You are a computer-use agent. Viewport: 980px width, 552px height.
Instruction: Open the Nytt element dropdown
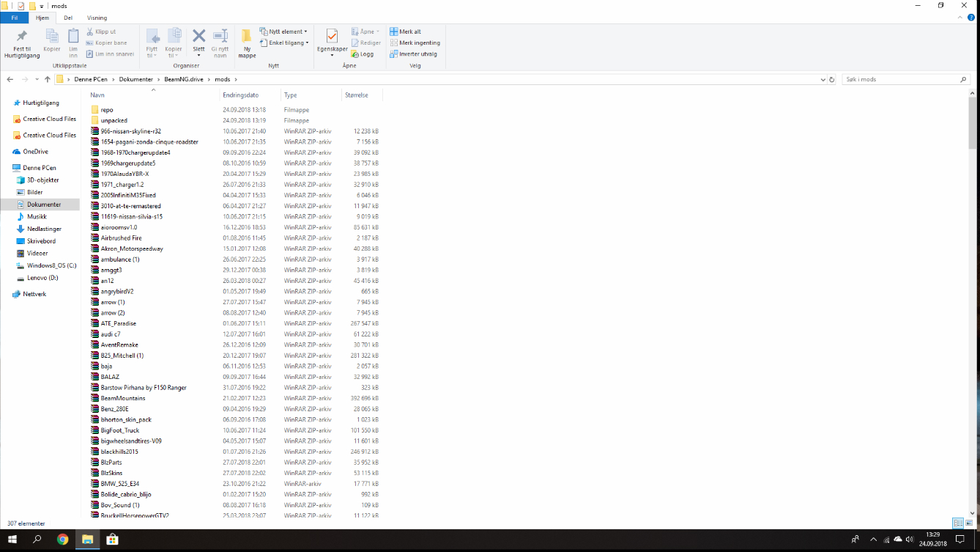tap(283, 32)
